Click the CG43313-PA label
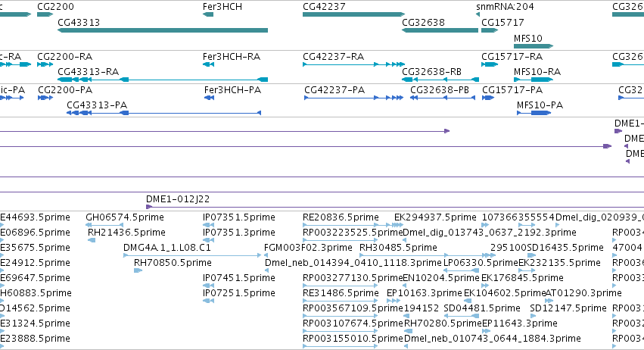Image resolution: width=644 pixels, height=350 pixels. 97,105
